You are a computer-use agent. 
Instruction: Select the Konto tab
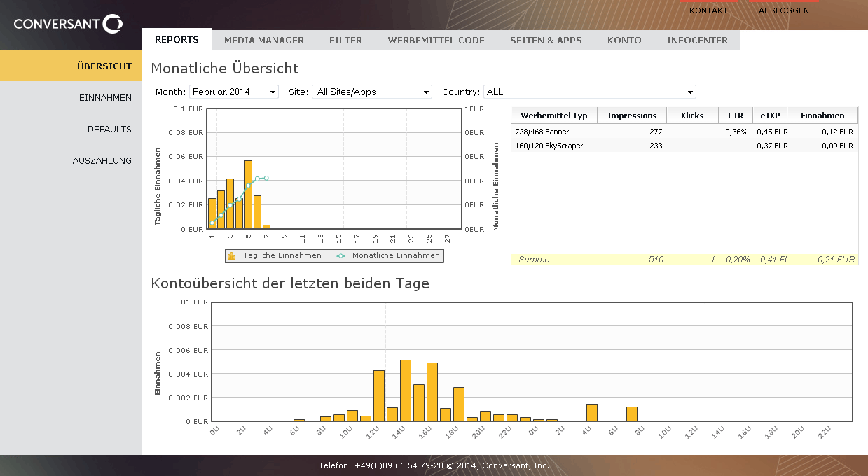[x=624, y=41]
